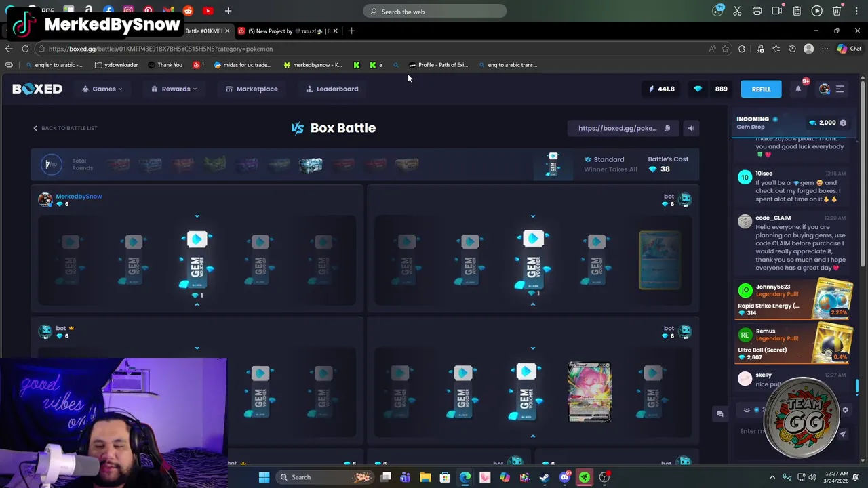This screenshot has height=488, width=868.
Task: Open Copilot Chat button
Action: coord(849,49)
